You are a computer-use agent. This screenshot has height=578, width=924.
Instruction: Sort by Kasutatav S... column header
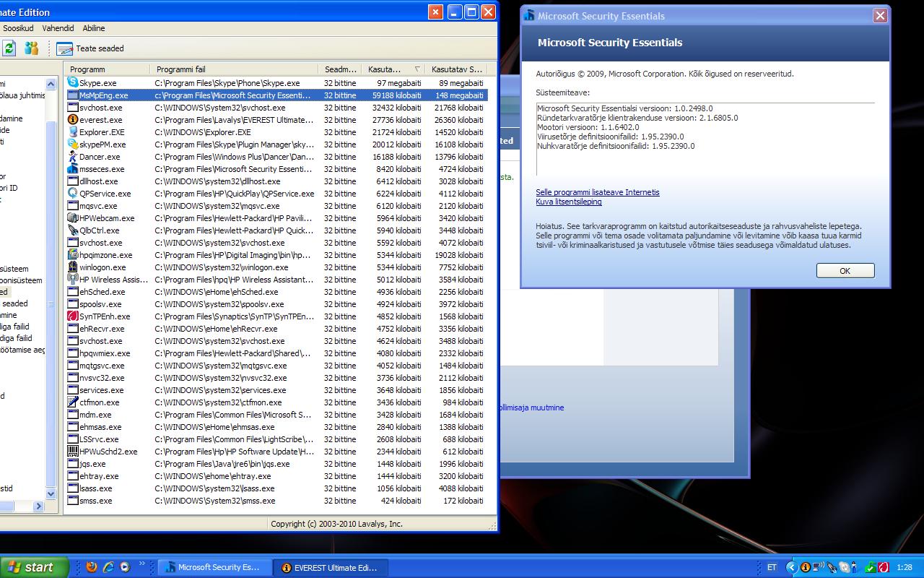(x=456, y=69)
